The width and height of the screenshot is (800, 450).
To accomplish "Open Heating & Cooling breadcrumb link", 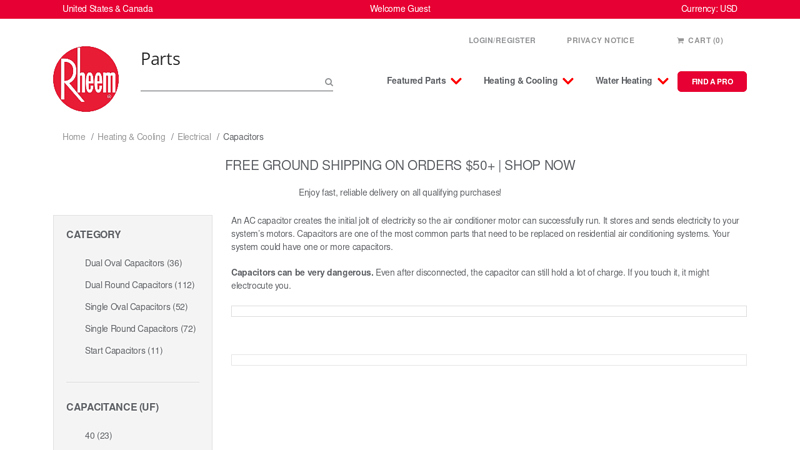I will click(x=131, y=137).
